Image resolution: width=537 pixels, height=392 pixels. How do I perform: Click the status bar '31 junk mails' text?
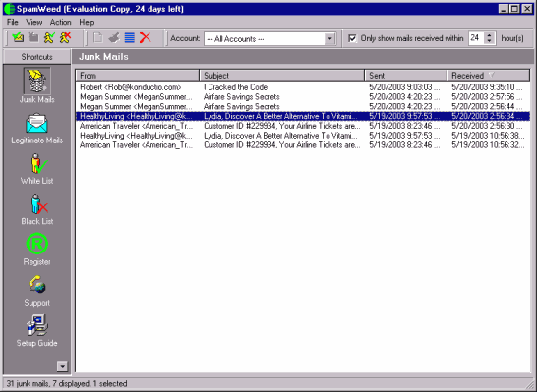(28, 384)
